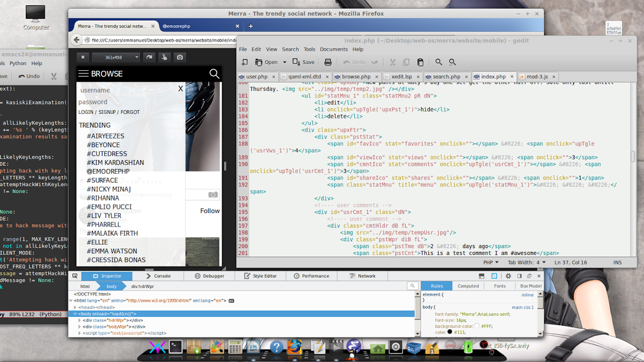The height and width of the screenshot is (362, 644).
Task: Print the document in gedit
Action: [x=328, y=62]
